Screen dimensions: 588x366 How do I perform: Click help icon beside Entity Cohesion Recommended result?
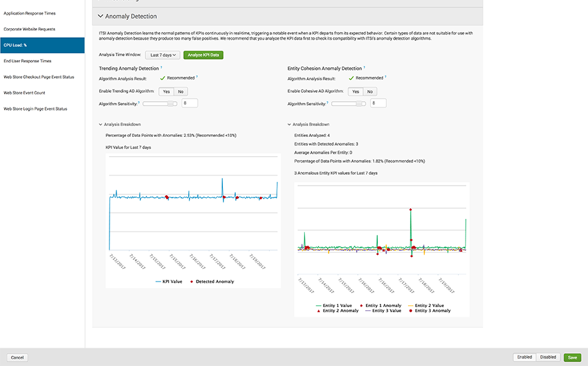[386, 77]
